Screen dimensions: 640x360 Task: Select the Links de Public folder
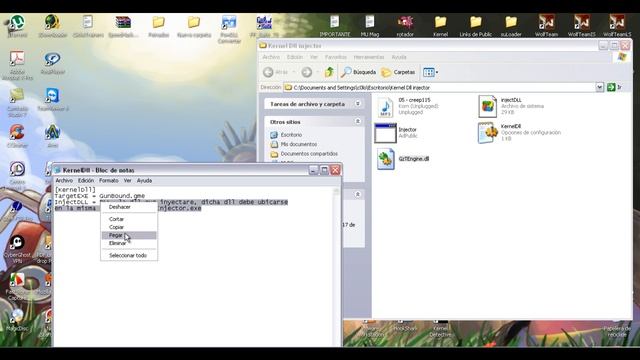[x=476, y=27]
